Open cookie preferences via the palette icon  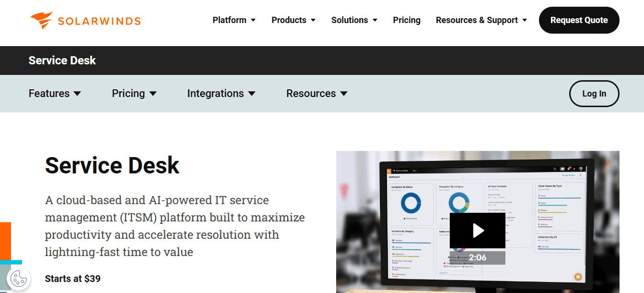(18, 279)
